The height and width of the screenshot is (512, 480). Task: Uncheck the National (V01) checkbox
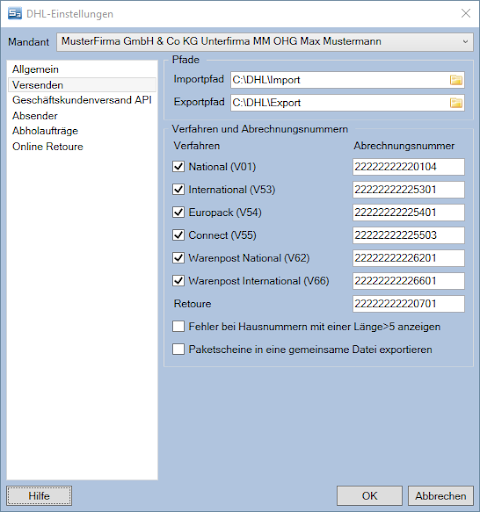pos(178,166)
